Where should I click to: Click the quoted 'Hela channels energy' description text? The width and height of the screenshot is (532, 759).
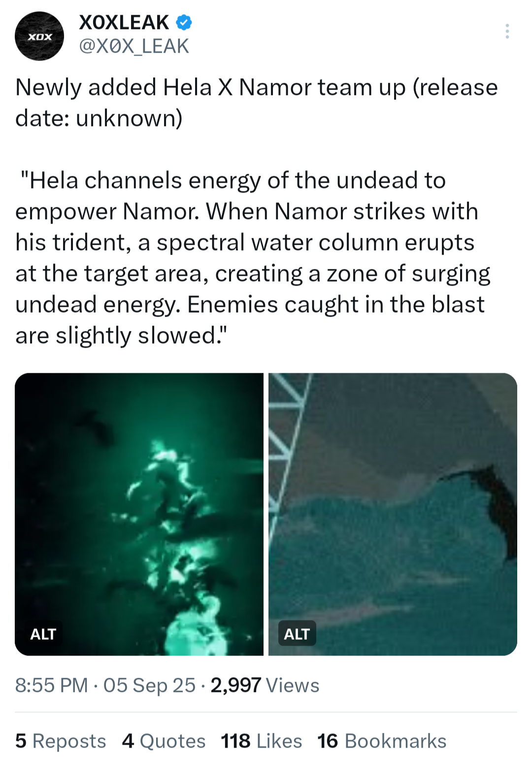(253, 258)
